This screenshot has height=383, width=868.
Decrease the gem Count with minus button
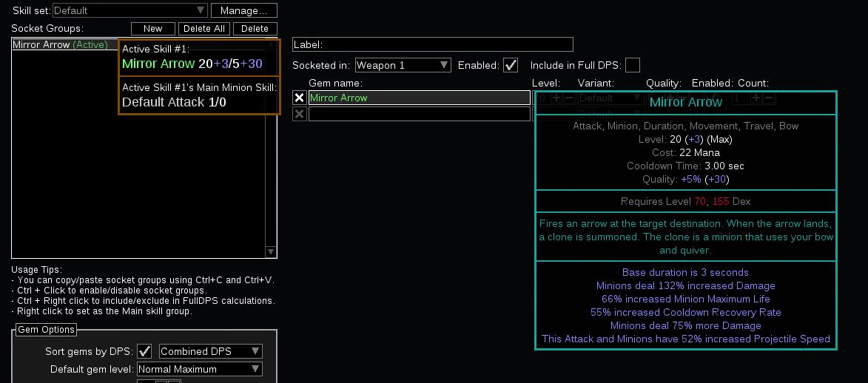[770, 98]
